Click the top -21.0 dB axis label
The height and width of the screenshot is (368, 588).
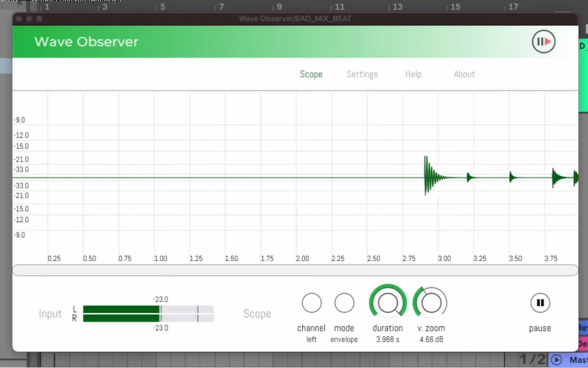click(21, 160)
